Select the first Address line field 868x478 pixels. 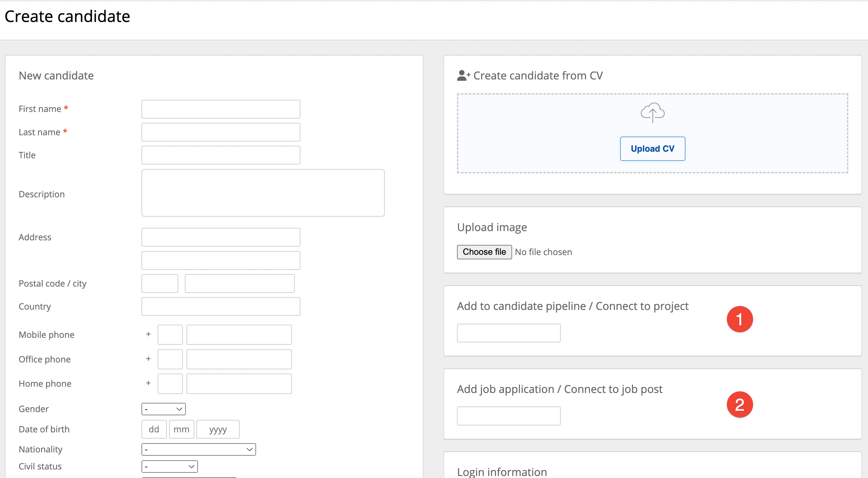click(221, 237)
